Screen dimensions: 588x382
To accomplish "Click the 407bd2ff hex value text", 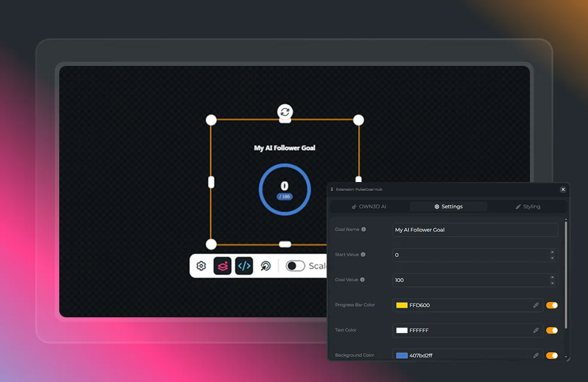I will click(x=421, y=356).
